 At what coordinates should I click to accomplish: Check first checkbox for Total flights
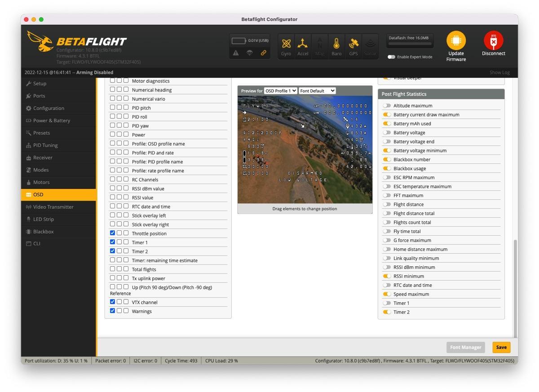[113, 269]
